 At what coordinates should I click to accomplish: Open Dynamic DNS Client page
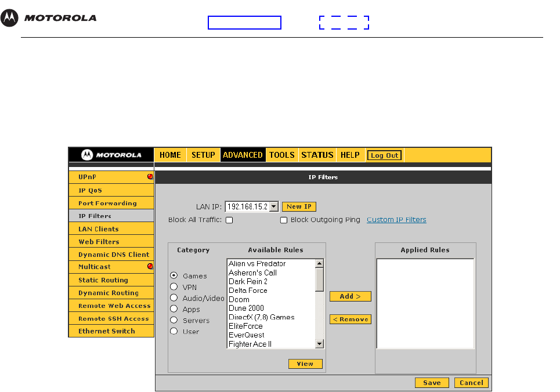[111, 255]
